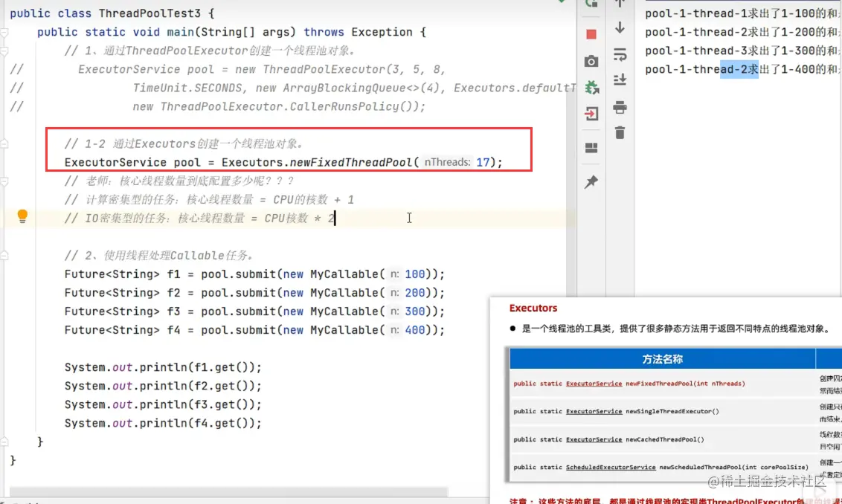842x504 pixels.
Task: Click the yellow light bulb intention icon
Action: (x=22, y=216)
